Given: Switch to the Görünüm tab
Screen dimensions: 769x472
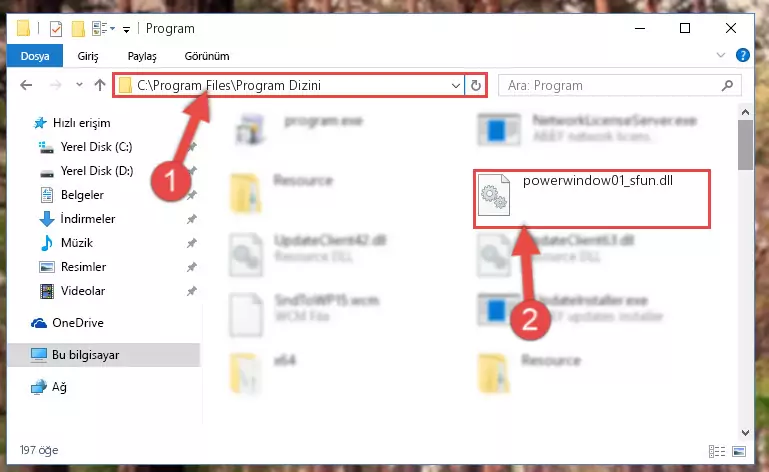Looking at the screenshot, I should click(206, 56).
